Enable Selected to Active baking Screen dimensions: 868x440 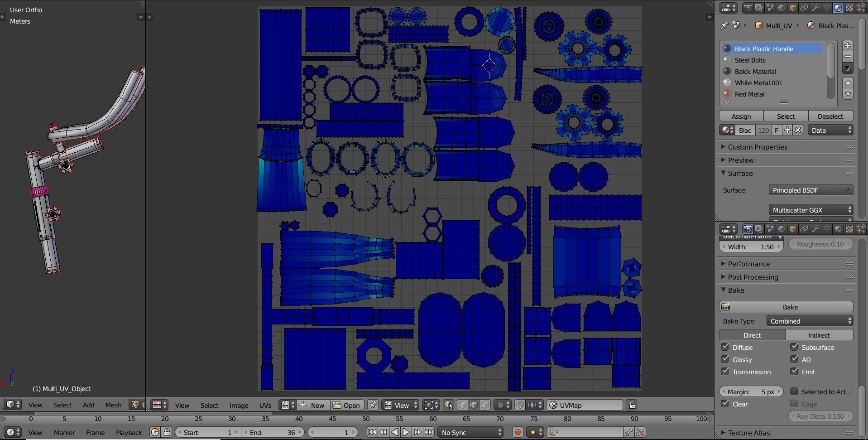pos(794,392)
